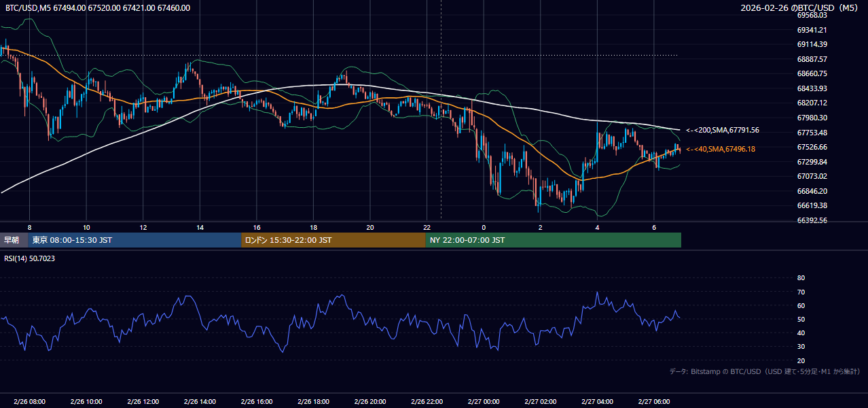
Task: Click price axis value 67526.66
Action: [812, 147]
